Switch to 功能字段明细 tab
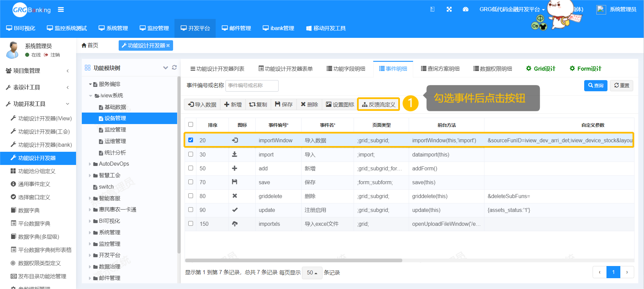 pos(346,69)
